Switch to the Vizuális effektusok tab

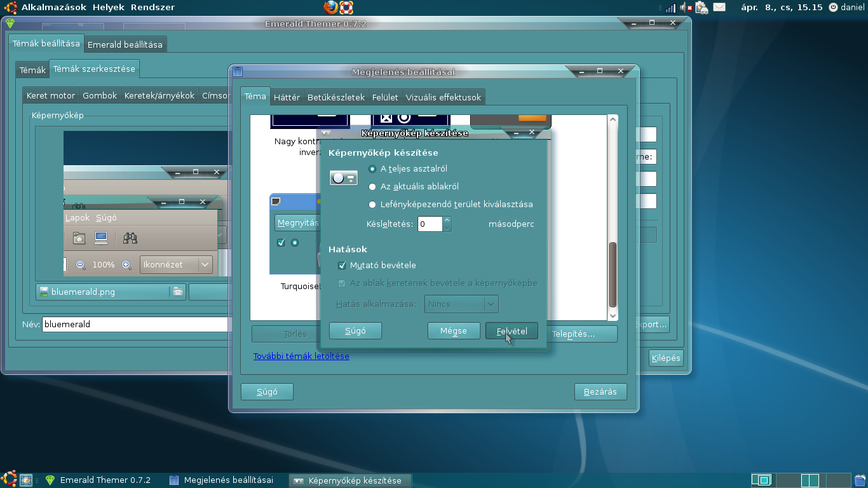444,97
